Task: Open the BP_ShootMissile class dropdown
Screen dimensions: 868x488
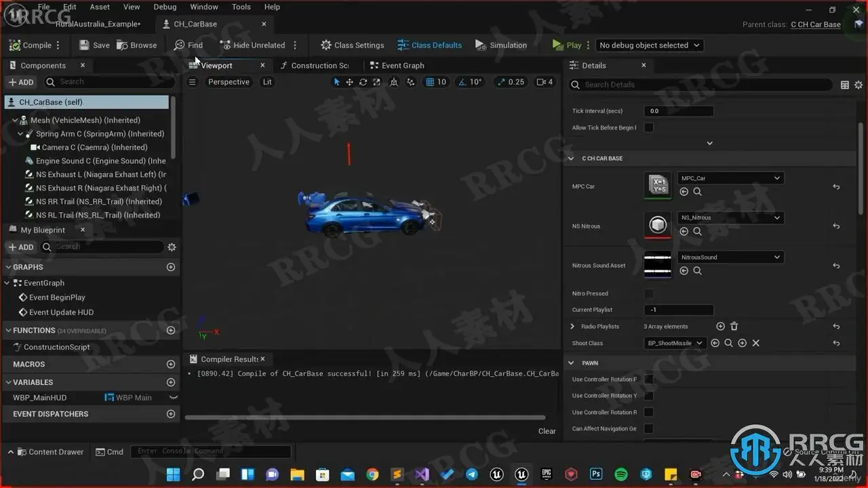Action: tap(675, 344)
